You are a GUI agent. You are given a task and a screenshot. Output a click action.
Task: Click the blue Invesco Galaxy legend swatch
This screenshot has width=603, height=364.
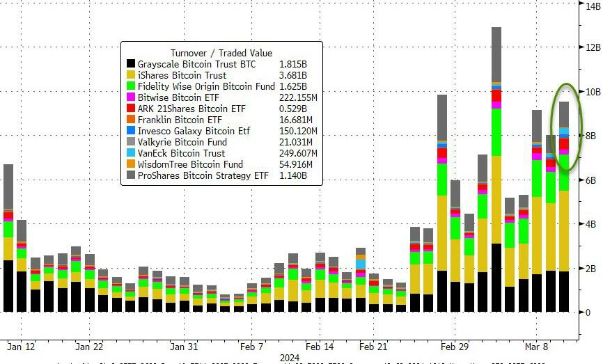131,131
